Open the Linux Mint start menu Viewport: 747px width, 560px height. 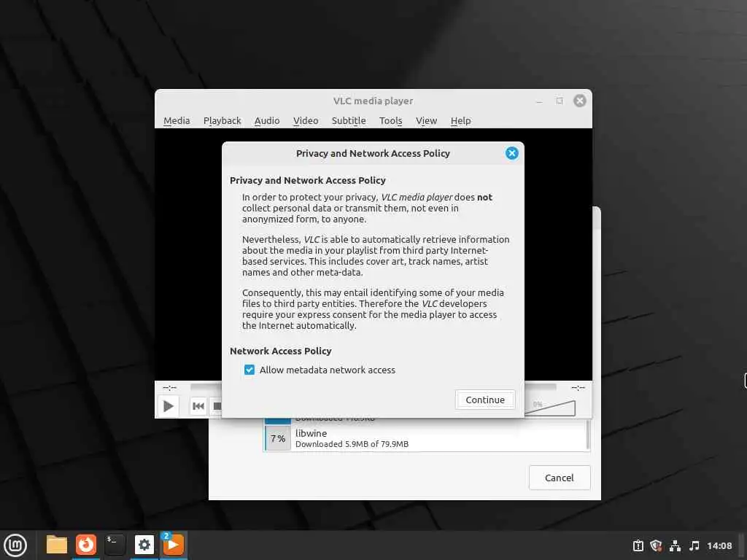[15, 545]
